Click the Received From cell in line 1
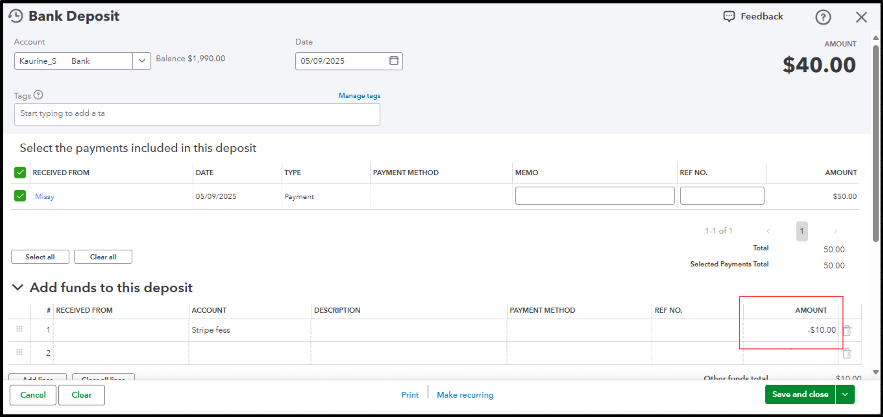 (x=121, y=330)
